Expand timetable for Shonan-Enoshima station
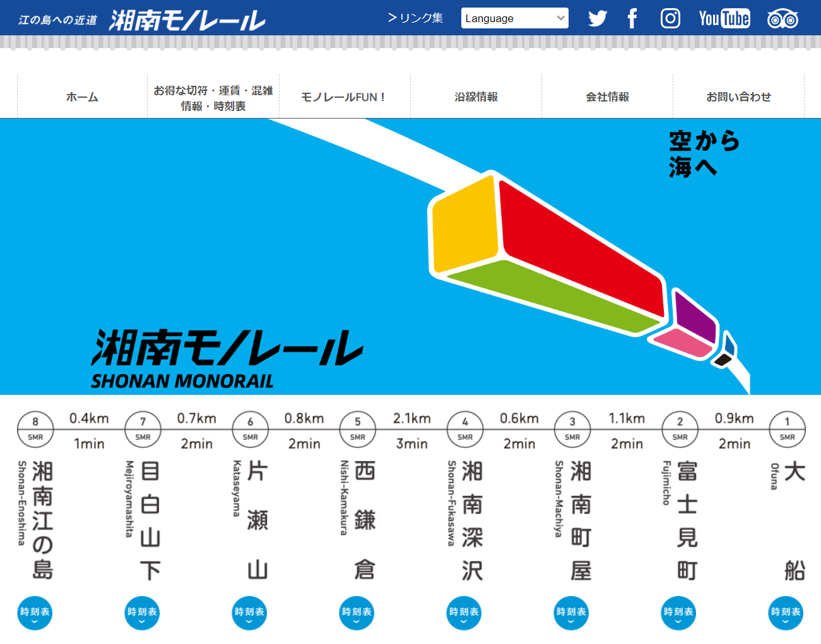Image resolution: width=821 pixels, height=644 pixels. 35,612
